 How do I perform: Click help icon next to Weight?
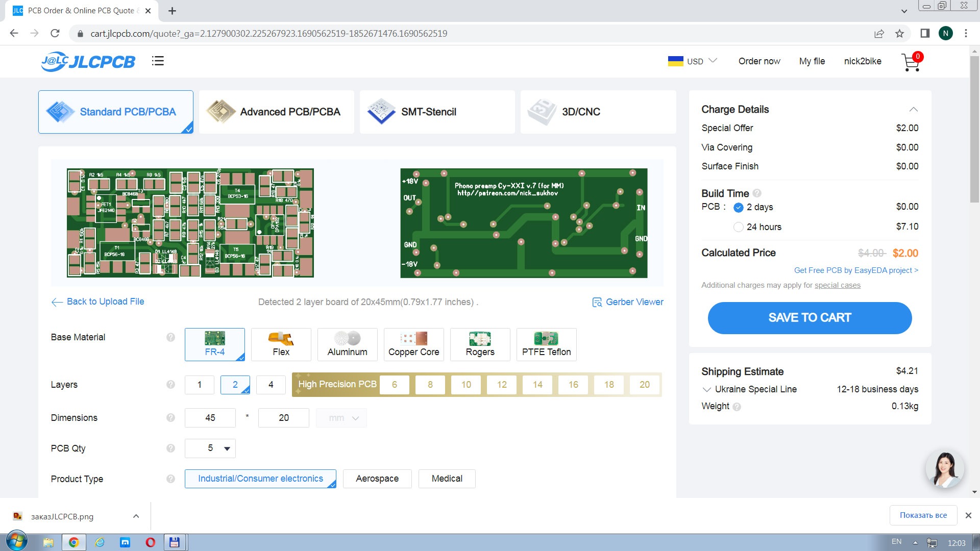(x=737, y=407)
